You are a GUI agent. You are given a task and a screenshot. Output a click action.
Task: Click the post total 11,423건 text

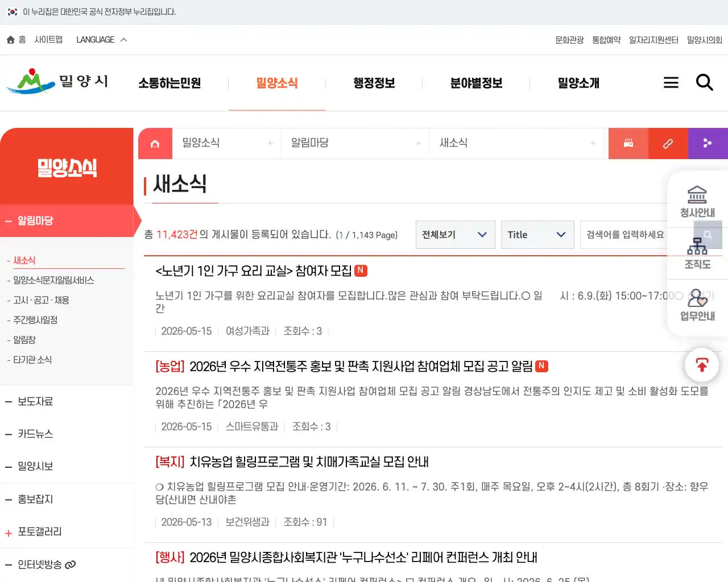(x=177, y=235)
